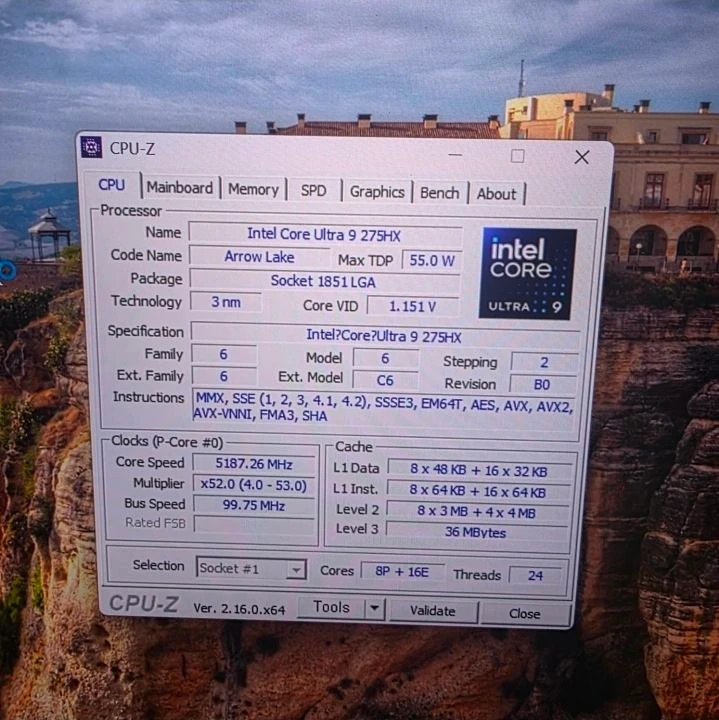The height and width of the screenshot is (720, 719).
Task: Click the Level 2 cache value
Action: click(x=477, y=512)
